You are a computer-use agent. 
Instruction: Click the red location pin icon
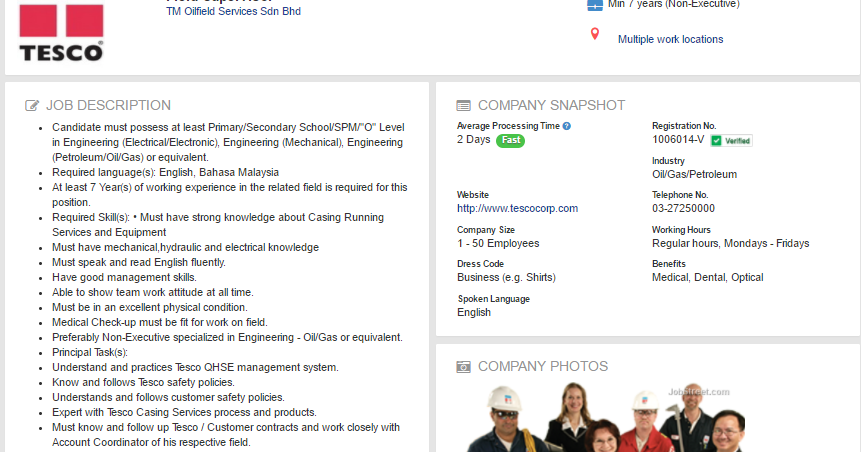(595, 34)
